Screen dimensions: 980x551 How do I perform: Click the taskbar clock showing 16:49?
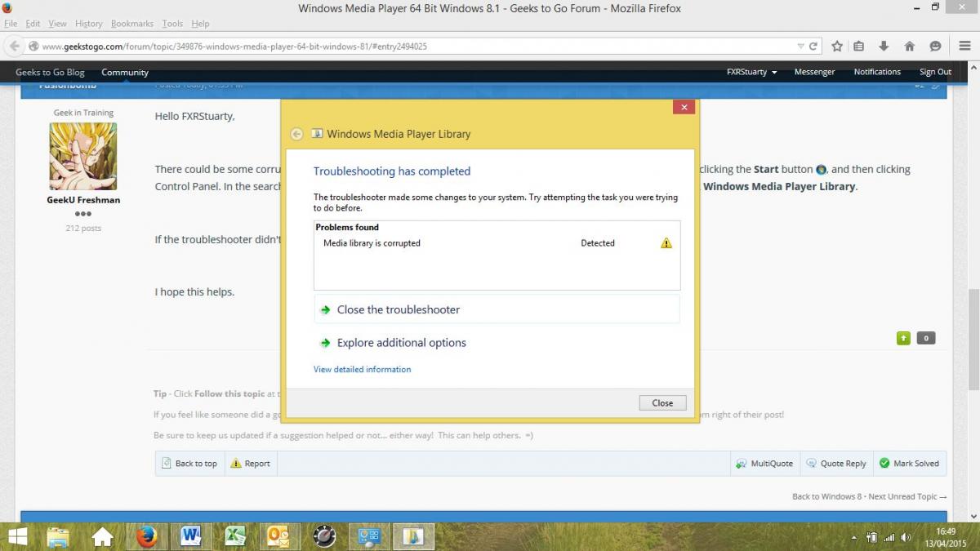click(947, 531)
